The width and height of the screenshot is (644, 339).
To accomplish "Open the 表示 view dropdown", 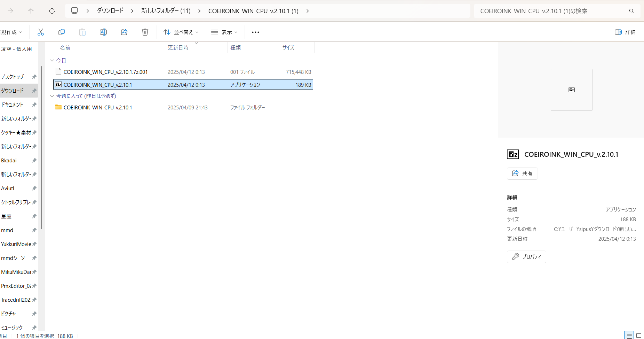I will (224, 32).
